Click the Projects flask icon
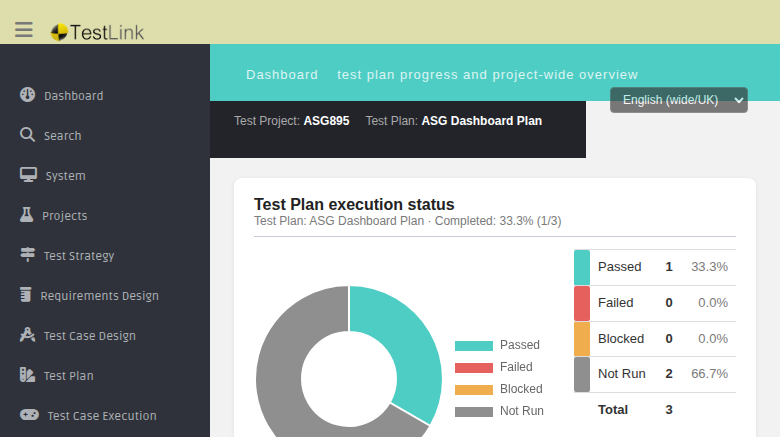 click(26, 215)
